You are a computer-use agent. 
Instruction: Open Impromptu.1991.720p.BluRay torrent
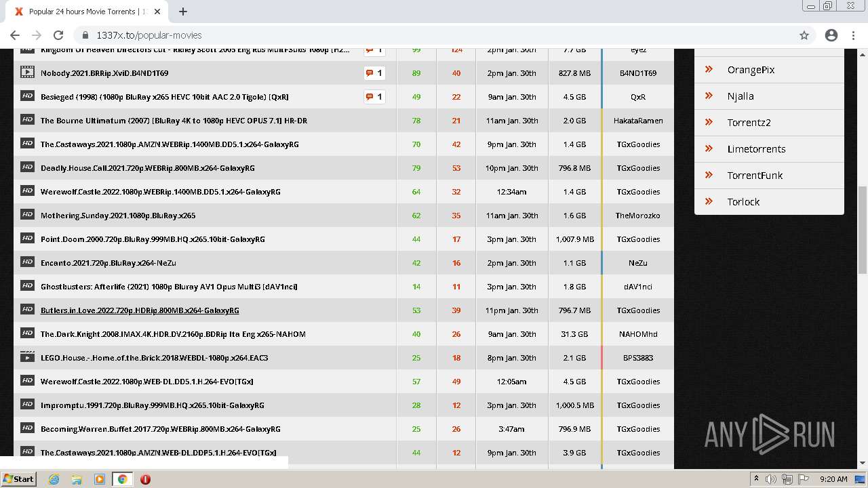153,405
